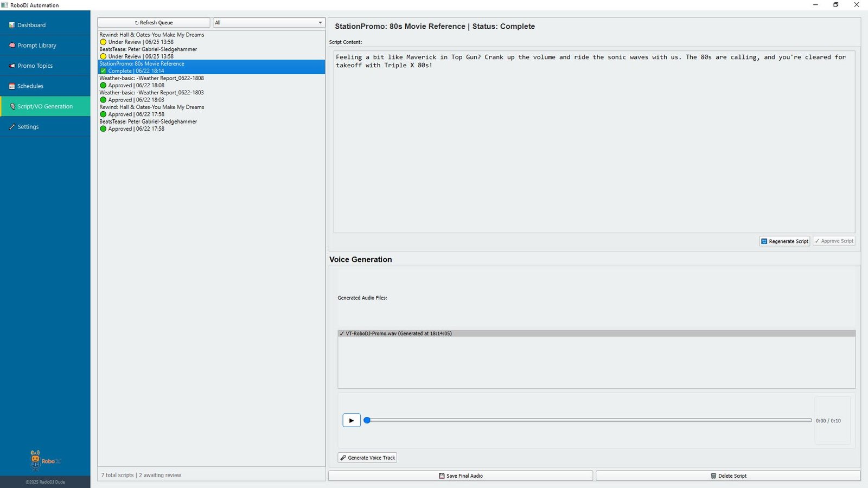Click the pencil icon on Generate Voice Track
Image resolution: width=868 pixels, height=488 pixels.
343,457
